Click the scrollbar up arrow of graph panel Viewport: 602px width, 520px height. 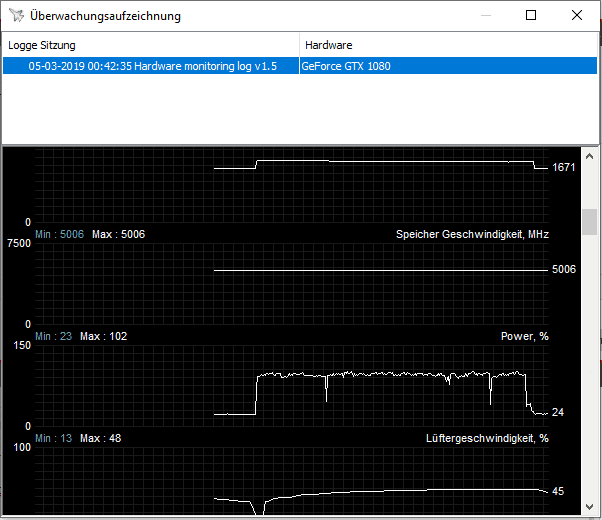[x=589, y=156]
